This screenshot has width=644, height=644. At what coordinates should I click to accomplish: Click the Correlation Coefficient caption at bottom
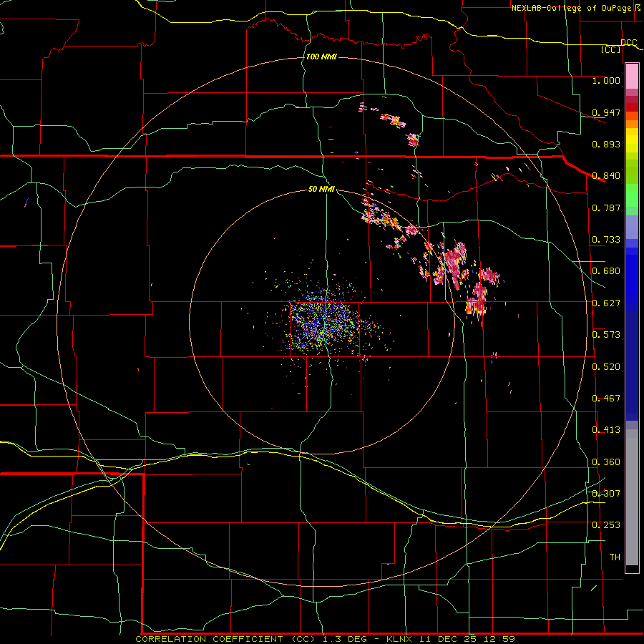point(326,639)
